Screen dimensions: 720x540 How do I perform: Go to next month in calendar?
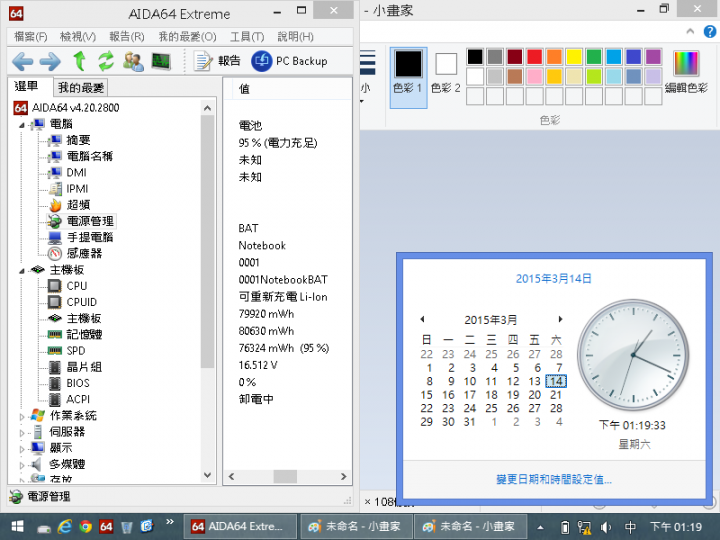(560, 319)
